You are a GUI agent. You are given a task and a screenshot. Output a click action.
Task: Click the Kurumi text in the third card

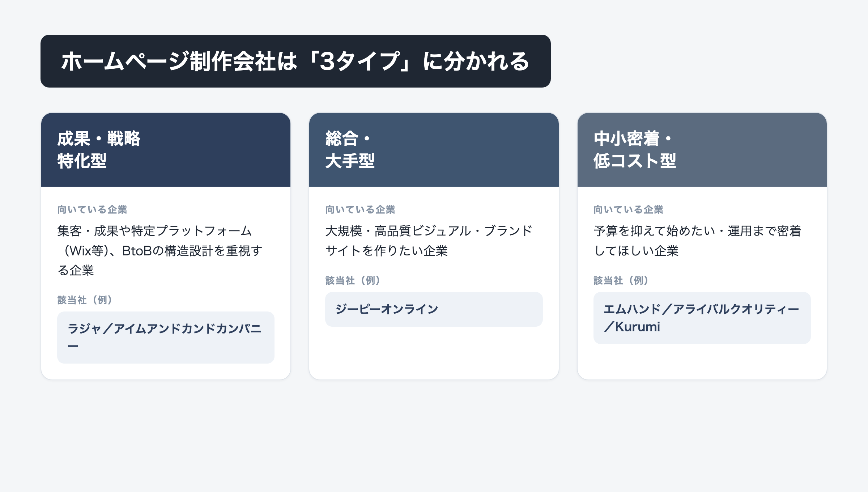[x=638, y=327]
